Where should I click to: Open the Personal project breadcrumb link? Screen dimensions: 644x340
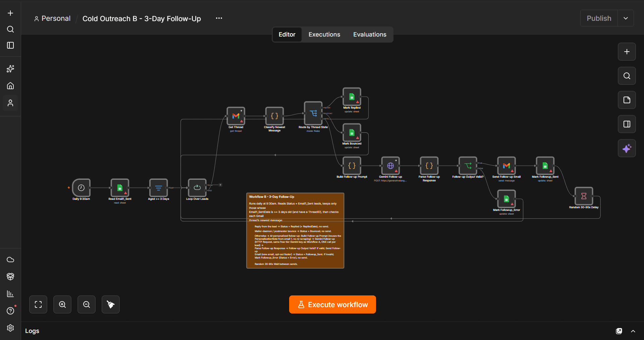pyautogui.click(x=52, y=18)
